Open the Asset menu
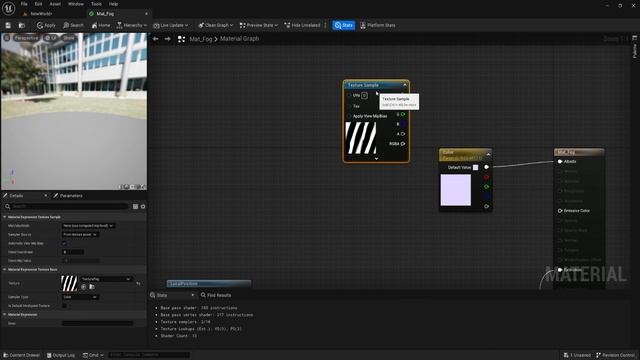The image size is (640, 360). (x=55, y=4)
